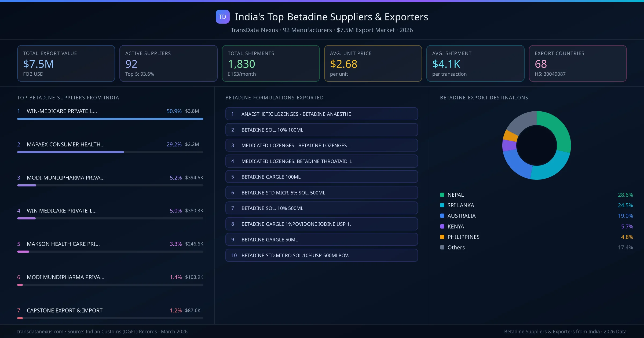Click the Avg. Shipment stat card
This screenshot has width=644, height=338.
pyautogui.click(x=475, y=63)
